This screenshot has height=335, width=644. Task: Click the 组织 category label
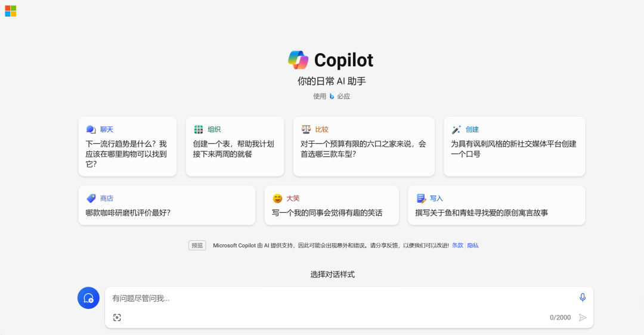click(215, 130)
